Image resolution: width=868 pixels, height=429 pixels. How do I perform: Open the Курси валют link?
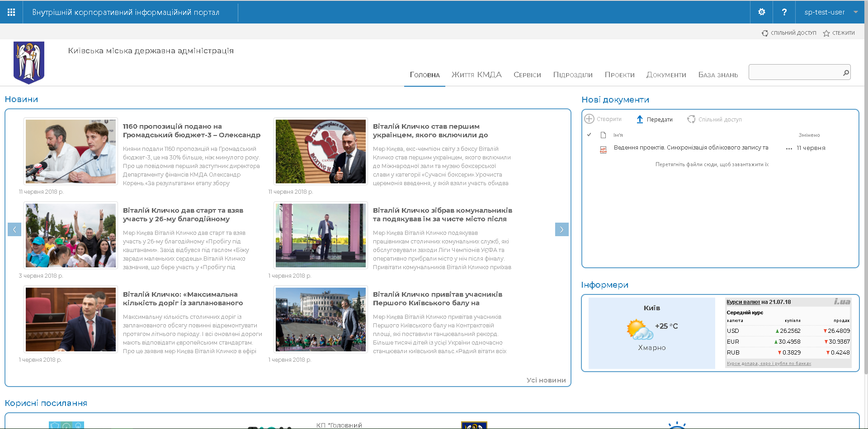pyautogui.click(x=743, y=302)
